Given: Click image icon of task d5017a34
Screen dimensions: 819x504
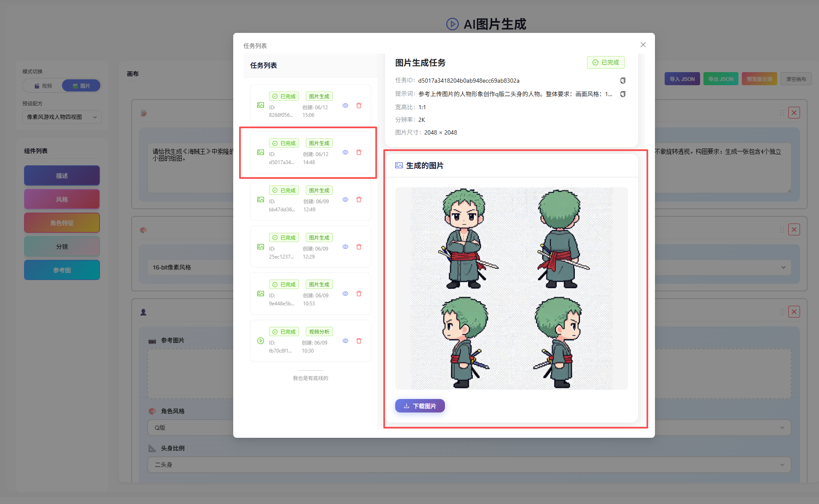Looking at the screenshot, I should 261,152.
